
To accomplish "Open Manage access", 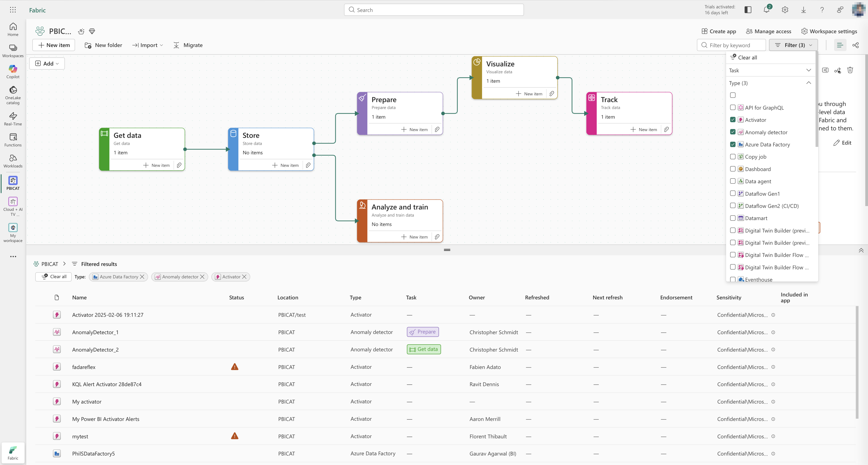I will point(768,31).
